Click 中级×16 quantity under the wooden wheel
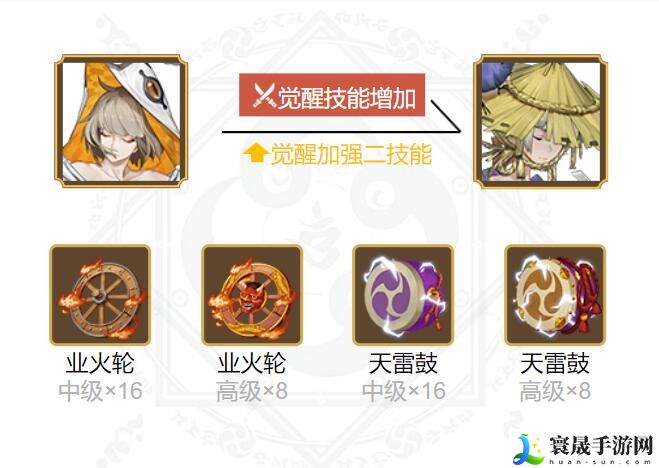 100,391
